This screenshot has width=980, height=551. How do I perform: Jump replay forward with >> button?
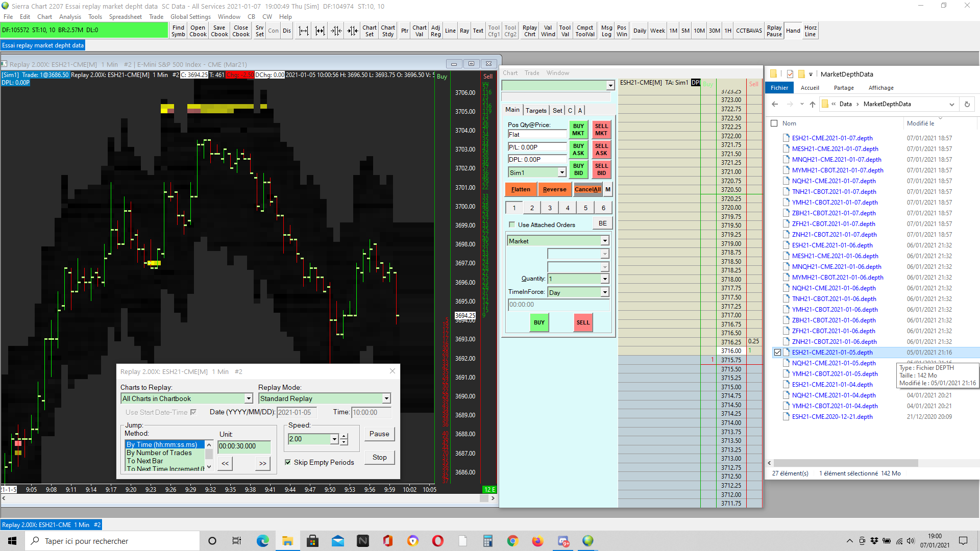click(262, 463)
